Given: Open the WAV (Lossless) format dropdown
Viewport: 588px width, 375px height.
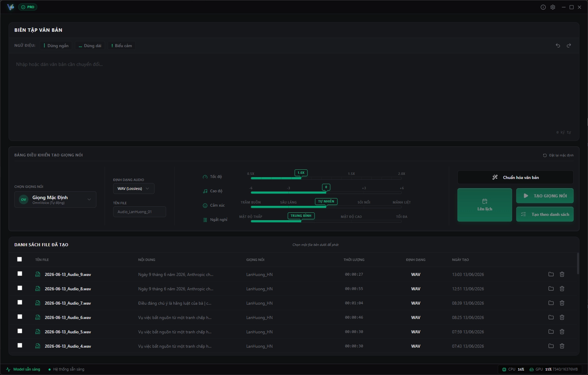Looking at the screenshot, I should click(x=134, y=189).
